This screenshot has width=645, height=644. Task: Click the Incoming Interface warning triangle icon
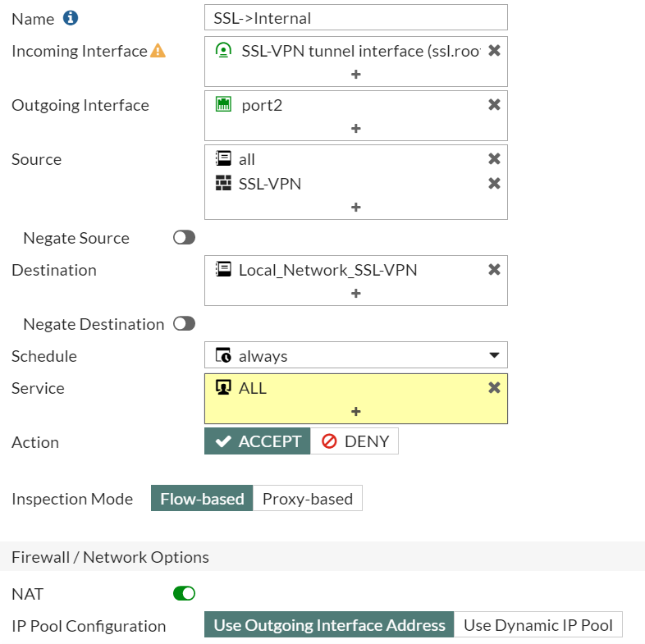158,51
